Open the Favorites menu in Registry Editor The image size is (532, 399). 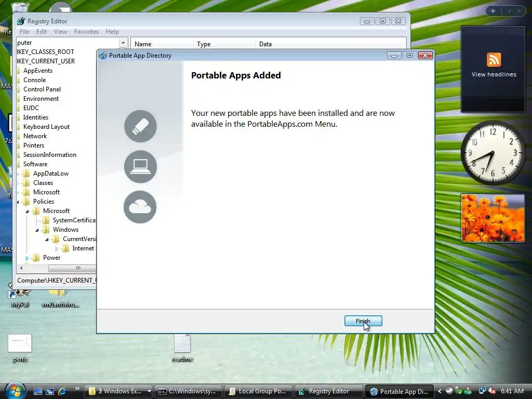click(86, 32)
